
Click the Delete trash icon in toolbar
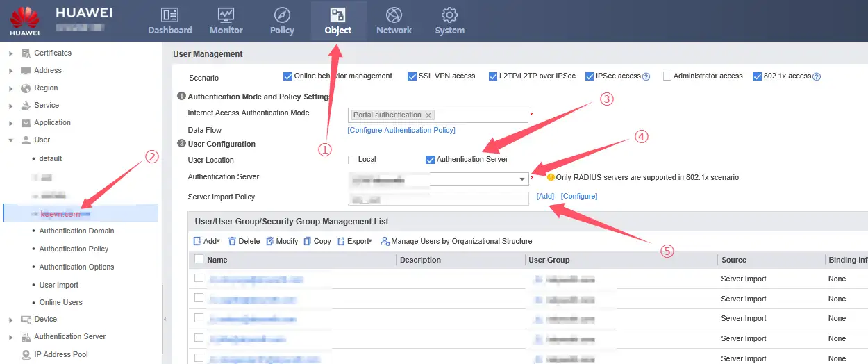(x=232, y=242)
